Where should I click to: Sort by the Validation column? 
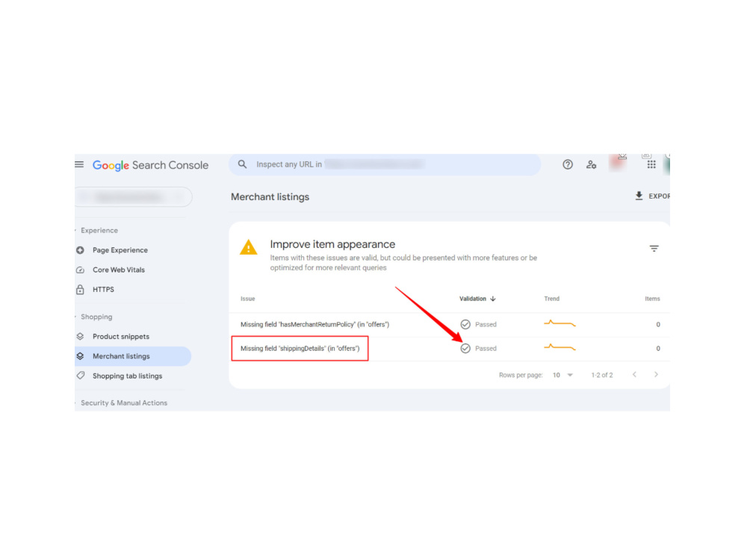pos(473,299)
